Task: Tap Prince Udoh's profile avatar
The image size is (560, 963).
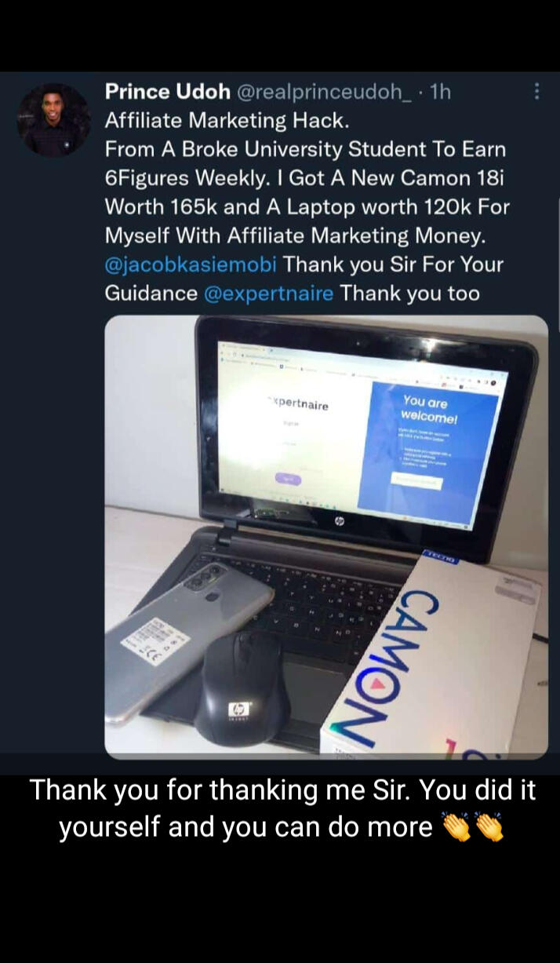Action: coord(53,120)
